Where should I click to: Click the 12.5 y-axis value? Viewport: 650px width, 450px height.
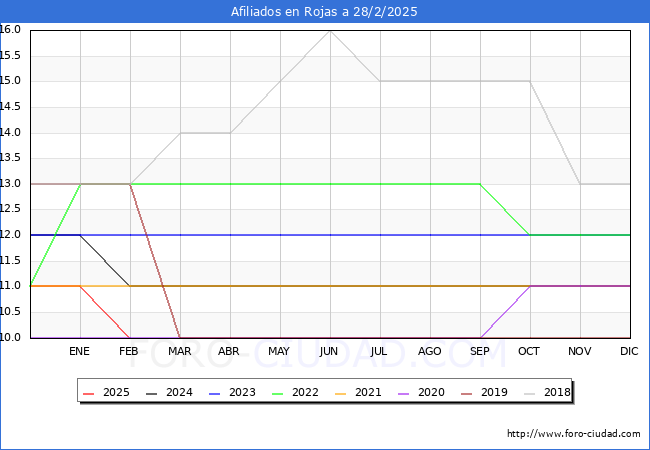pyautogui.click(x=10, y=209)
